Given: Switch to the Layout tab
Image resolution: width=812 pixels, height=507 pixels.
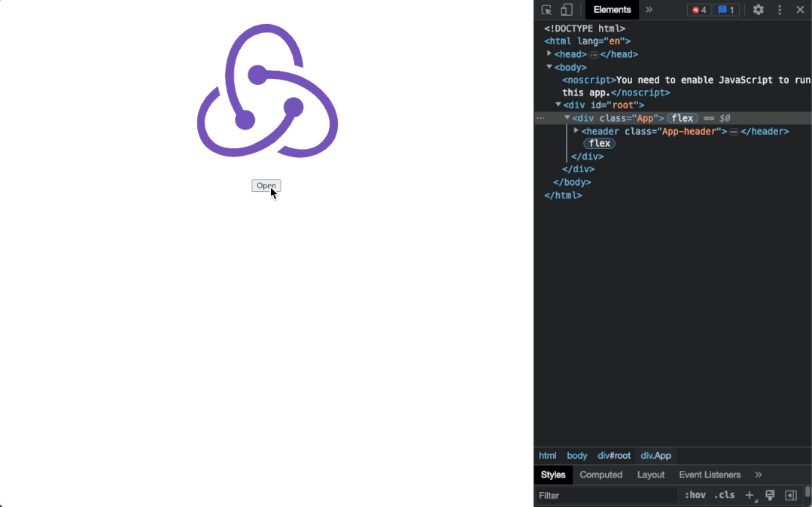Looking at the screenshot, I should click(x=651, y=475).
